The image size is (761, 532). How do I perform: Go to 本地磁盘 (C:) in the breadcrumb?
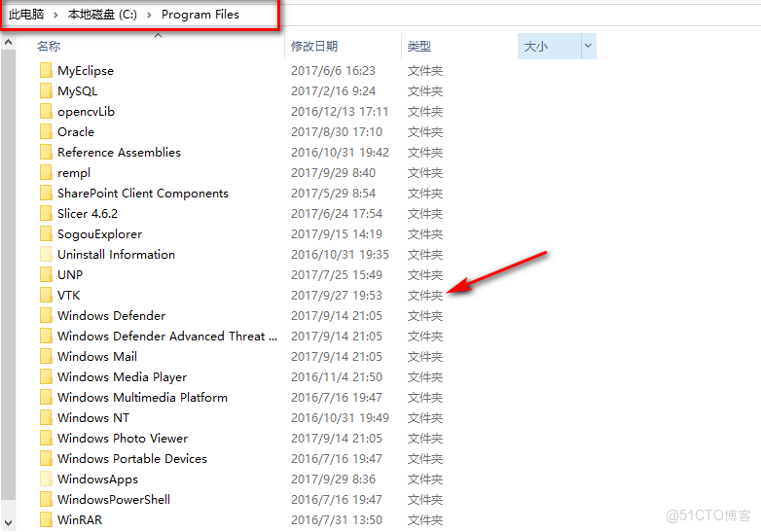pos(102,15)
